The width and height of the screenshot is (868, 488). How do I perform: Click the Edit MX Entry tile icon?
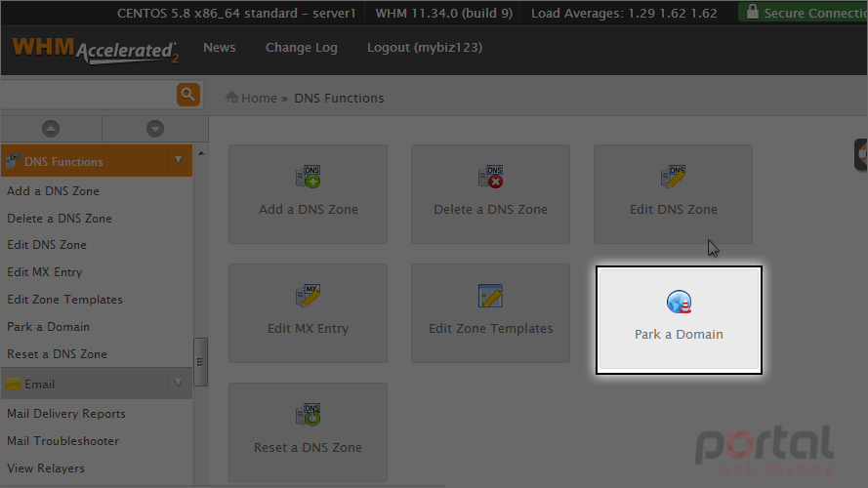(309, 296)
